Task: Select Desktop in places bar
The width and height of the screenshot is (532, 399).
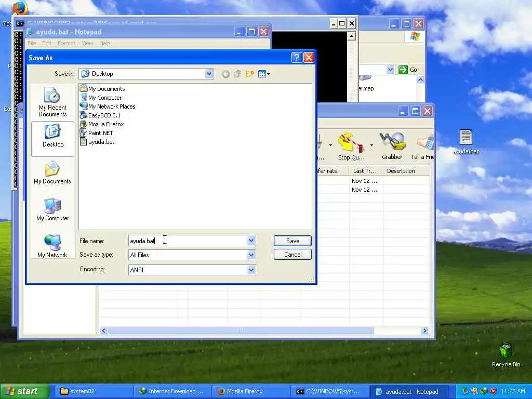Action: click(52, 138)
